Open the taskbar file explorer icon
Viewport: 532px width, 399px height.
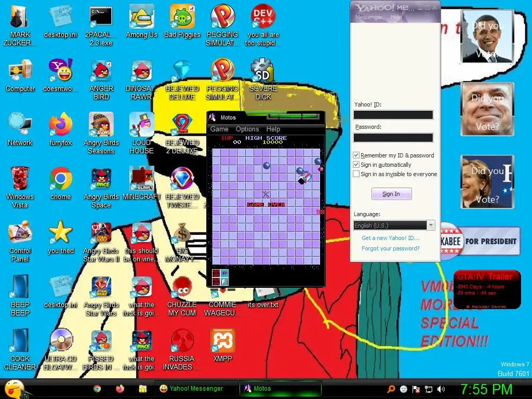(x=142, y=389)
